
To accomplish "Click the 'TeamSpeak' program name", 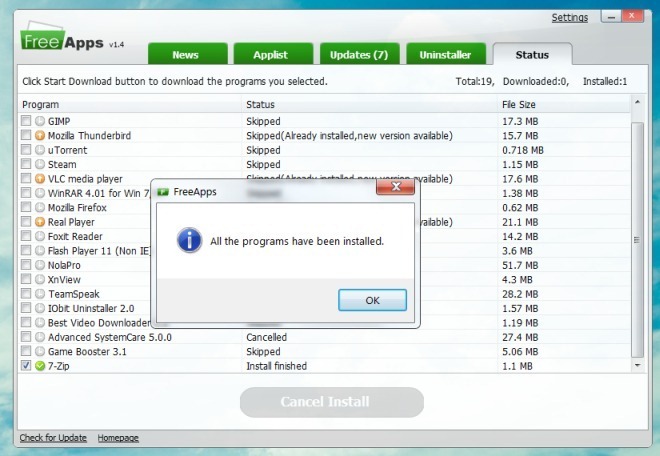I will (74, 294).
